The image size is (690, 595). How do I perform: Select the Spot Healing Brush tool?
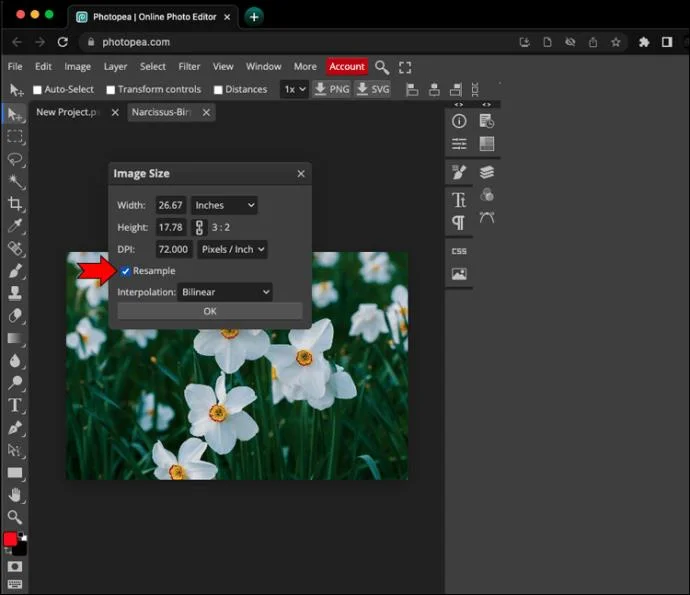(15, 248)
